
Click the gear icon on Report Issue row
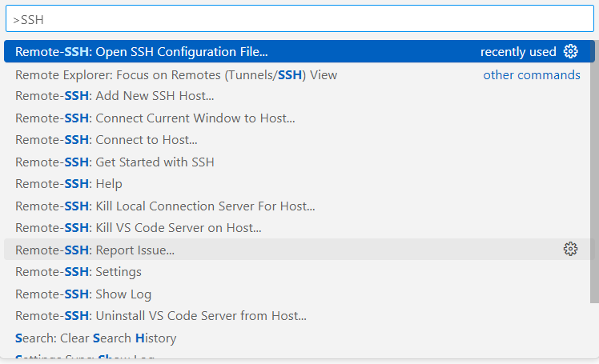(570, 249)
